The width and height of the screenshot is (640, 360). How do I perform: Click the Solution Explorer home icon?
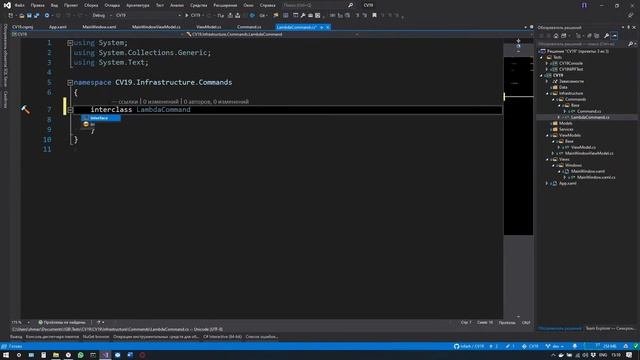(x=556, y=36)
